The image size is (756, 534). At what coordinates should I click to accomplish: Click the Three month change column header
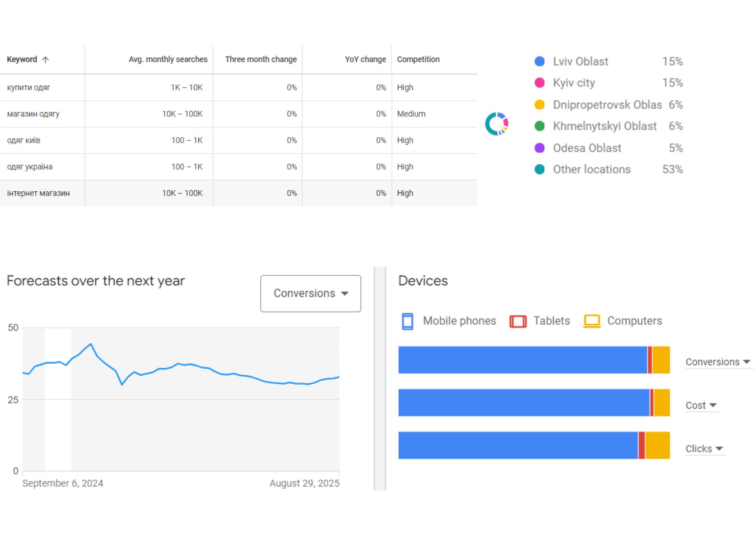coord(261,59)
